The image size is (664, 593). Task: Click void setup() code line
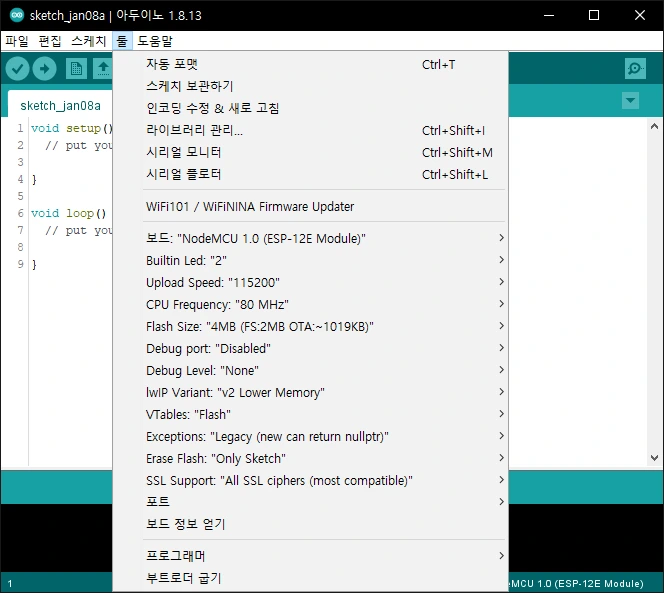71,128
